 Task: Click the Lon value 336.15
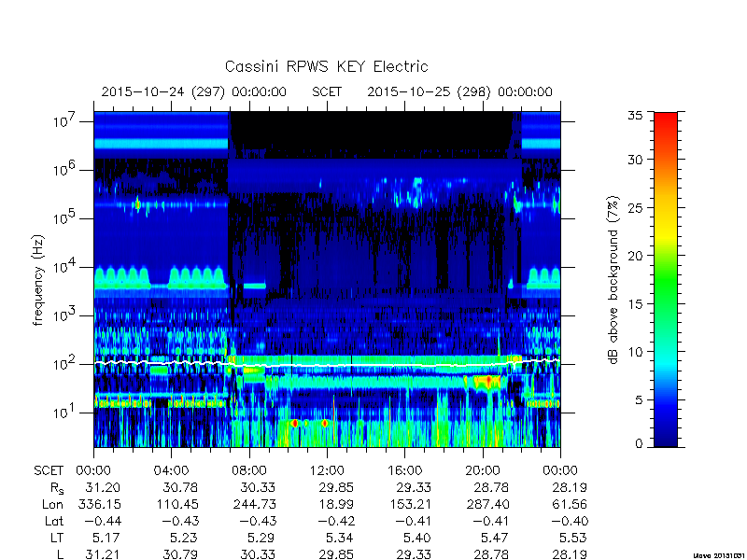99,504
